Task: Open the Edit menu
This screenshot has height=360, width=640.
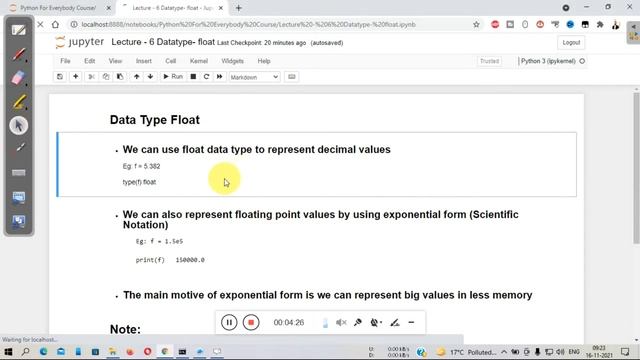Action: point(89,61)
